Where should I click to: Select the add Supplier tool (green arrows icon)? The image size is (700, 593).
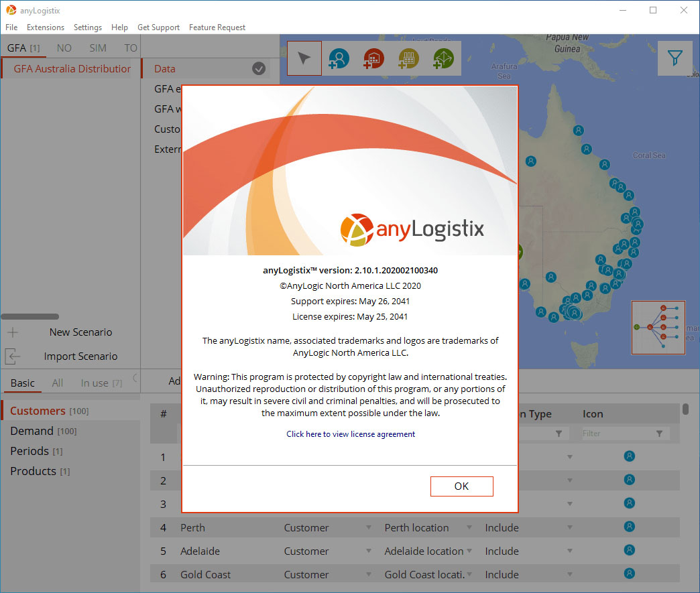pyautogui.click(x=443, y=58)
